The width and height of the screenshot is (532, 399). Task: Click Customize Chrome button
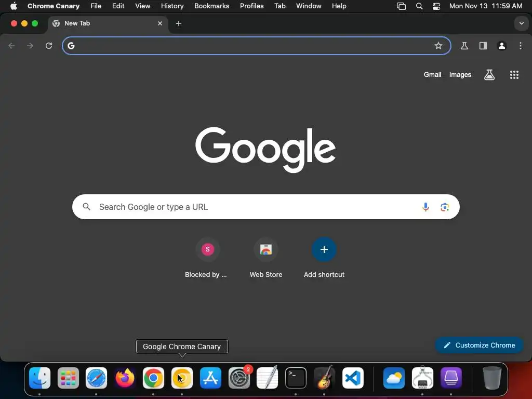coord(479,345)
